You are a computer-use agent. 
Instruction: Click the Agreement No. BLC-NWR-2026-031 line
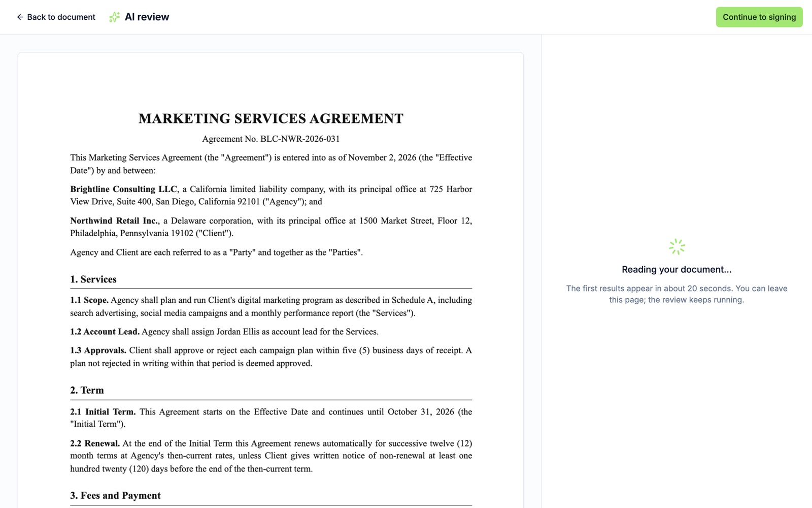tap(271, 139)
